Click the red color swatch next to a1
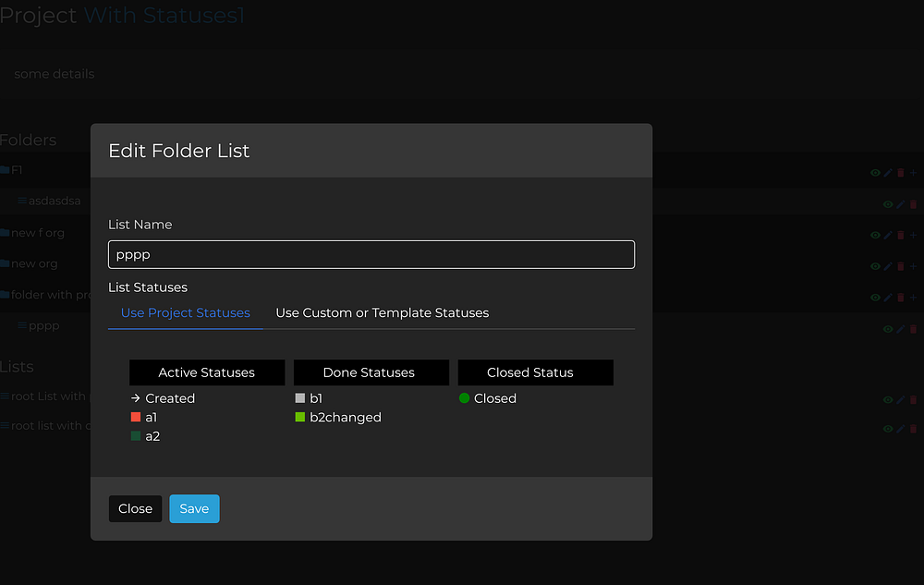 click(x=135, y=418)
